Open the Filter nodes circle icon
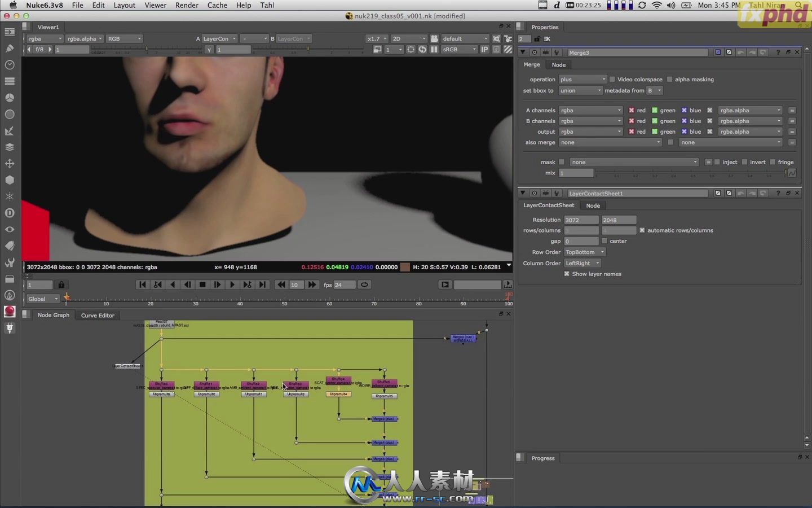Viewport: 812px width, 508px height. (10, 114)
